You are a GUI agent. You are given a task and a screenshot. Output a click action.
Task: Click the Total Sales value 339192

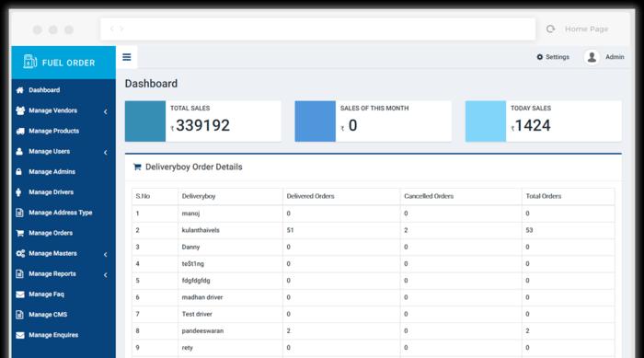coord(203,125)
